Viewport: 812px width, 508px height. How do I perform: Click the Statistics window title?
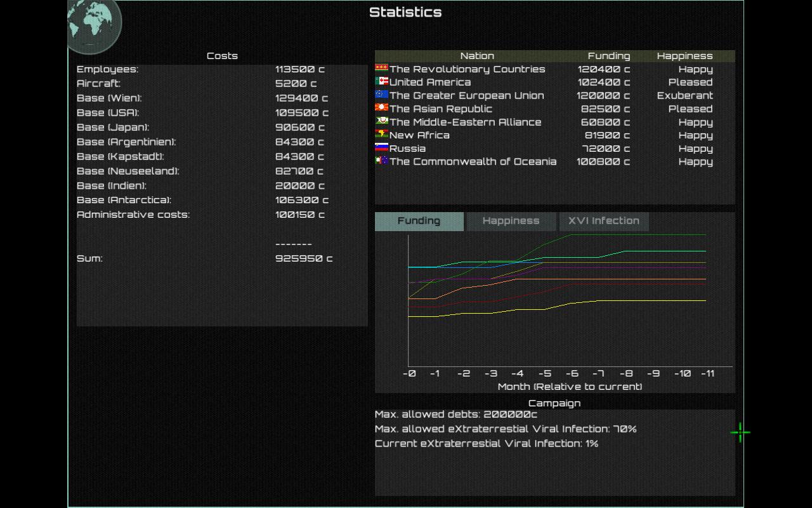tap(405, 12)
